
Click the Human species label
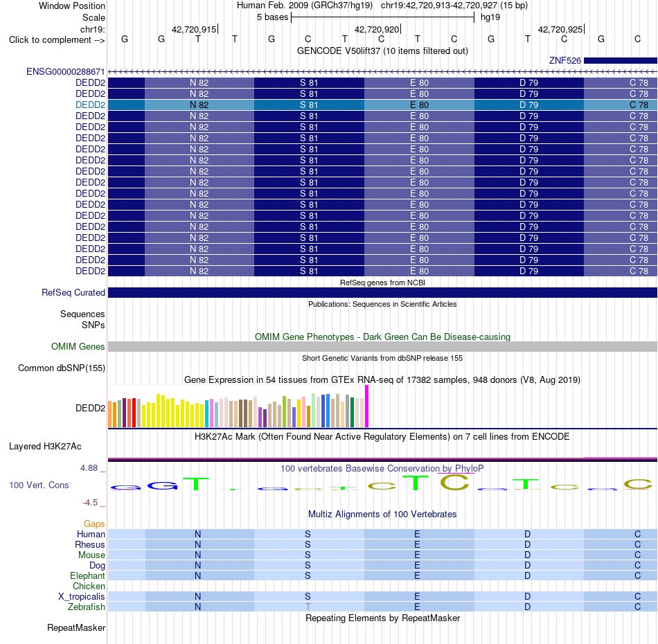(91, 534)
